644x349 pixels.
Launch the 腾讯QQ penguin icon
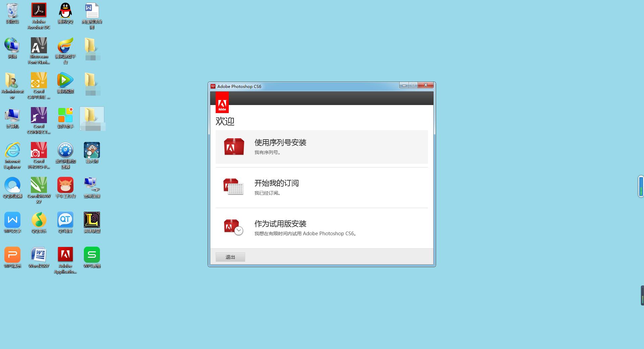click(x=65, y=13)
